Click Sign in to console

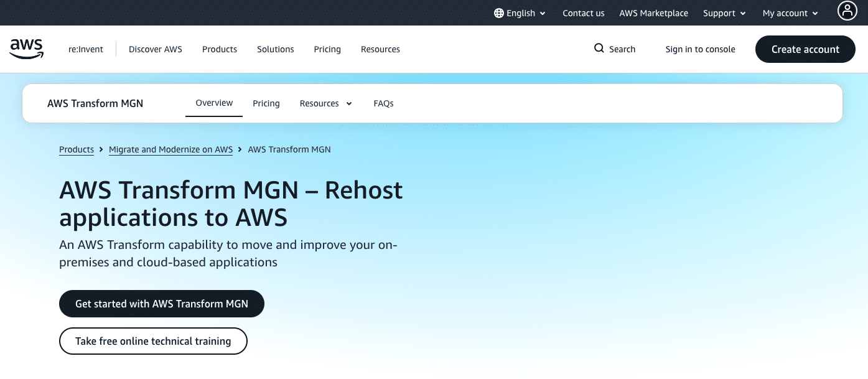click(x=701, y=49)
